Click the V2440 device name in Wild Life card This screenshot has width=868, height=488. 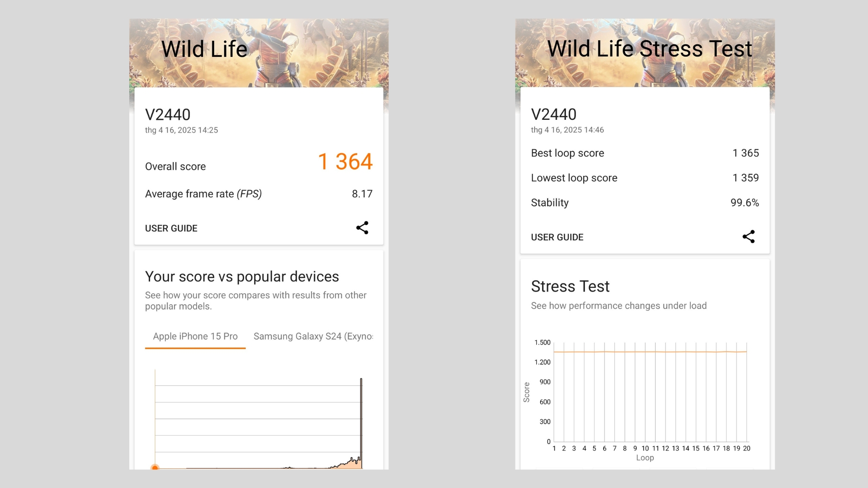168,115
